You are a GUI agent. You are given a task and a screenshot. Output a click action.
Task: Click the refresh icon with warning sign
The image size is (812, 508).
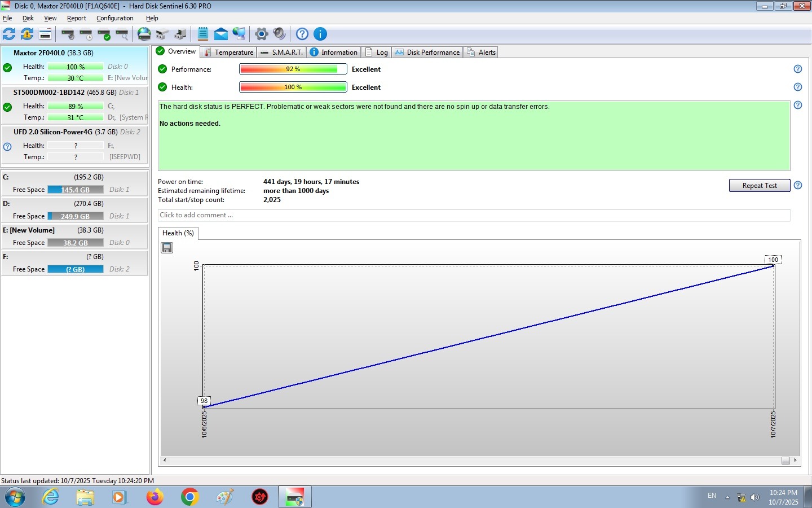tap(27, 34)
